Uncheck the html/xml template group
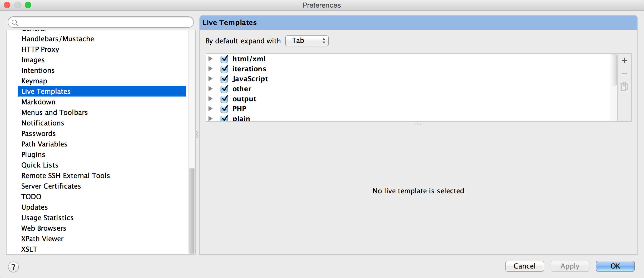The image size is (644, 278). (x=224, y=59)
